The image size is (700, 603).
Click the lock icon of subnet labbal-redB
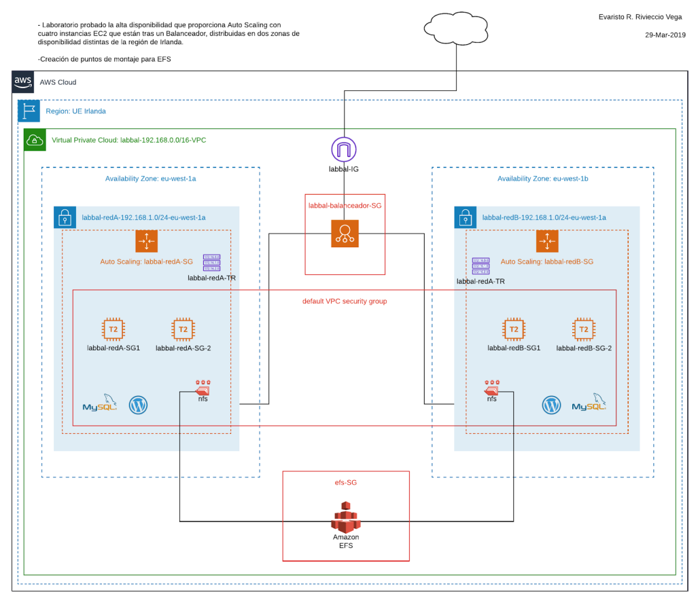[465, 217]
